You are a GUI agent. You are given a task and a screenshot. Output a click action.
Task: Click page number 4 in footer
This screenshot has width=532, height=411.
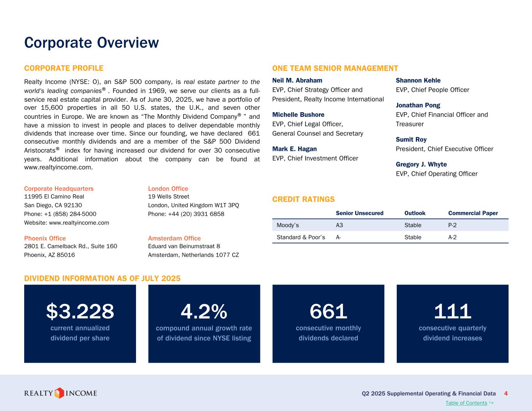506,393
